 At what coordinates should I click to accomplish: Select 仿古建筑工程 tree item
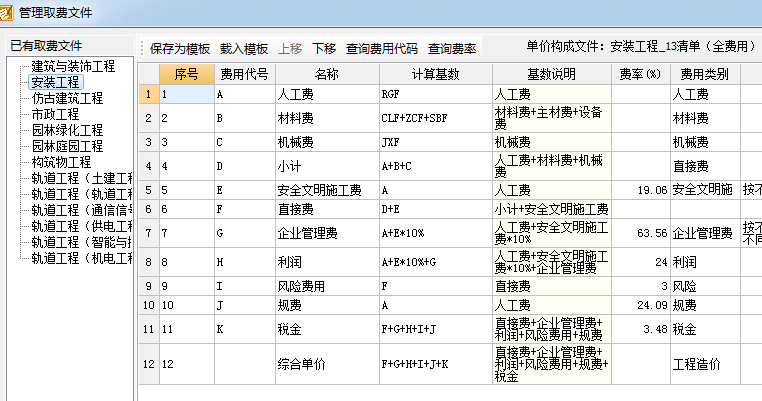[67, 98]
